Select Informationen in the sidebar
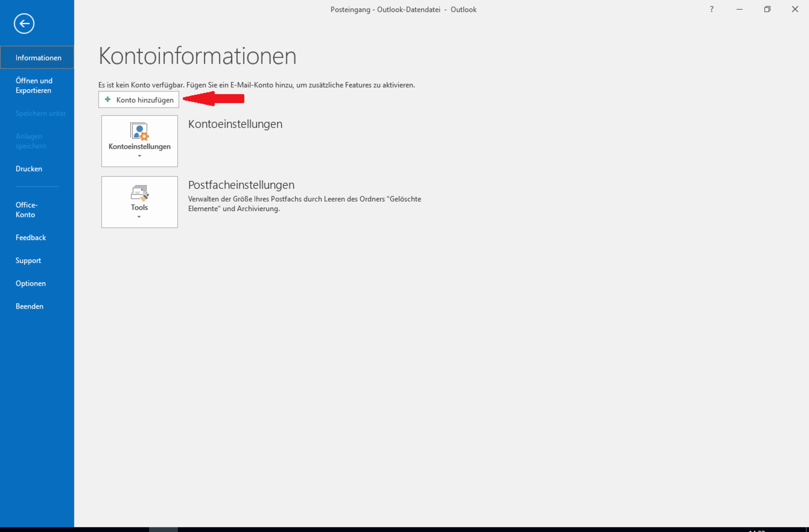809x532 pixels. point(38,57)
